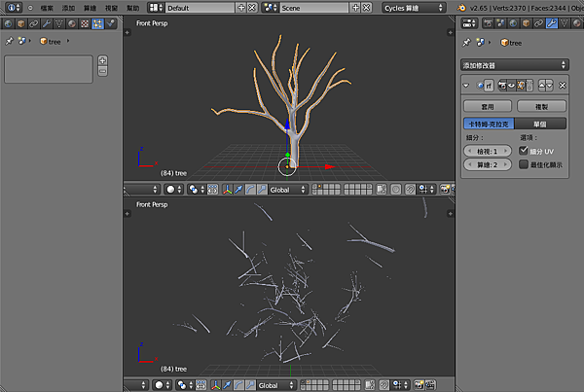
Task: Open the 檔案 File menu
Action: pos(47,8)
